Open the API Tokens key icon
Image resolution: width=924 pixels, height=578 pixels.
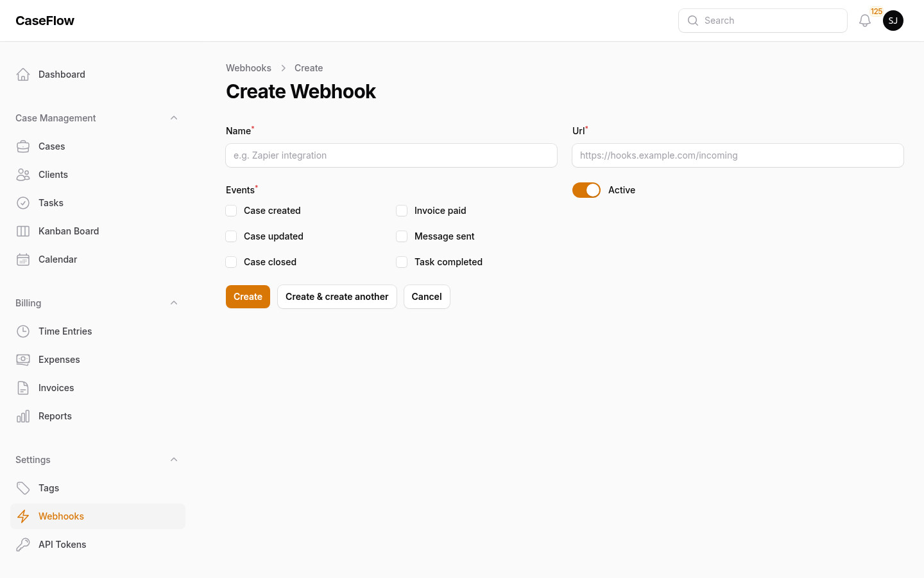pyautogui.click(x=23, y=545)
